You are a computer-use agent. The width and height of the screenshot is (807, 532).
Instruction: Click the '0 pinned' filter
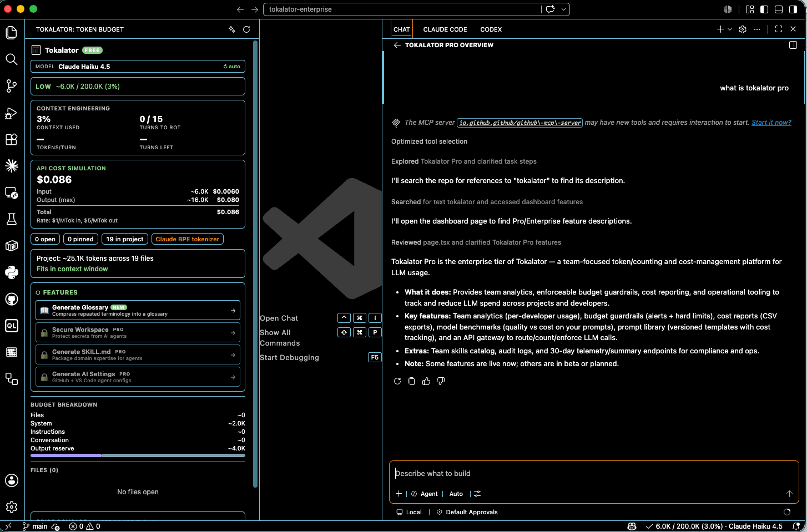[x=80, y=239]
